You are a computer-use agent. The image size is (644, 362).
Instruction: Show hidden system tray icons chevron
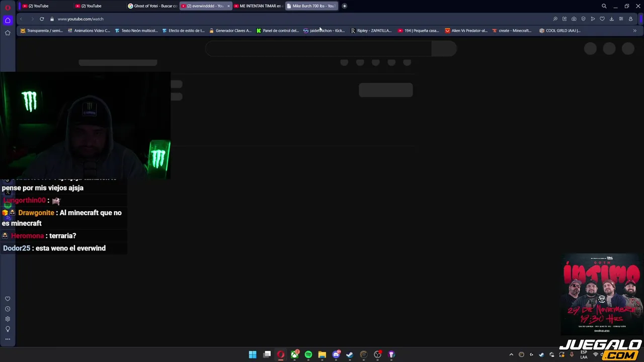(x=511, y=354)
